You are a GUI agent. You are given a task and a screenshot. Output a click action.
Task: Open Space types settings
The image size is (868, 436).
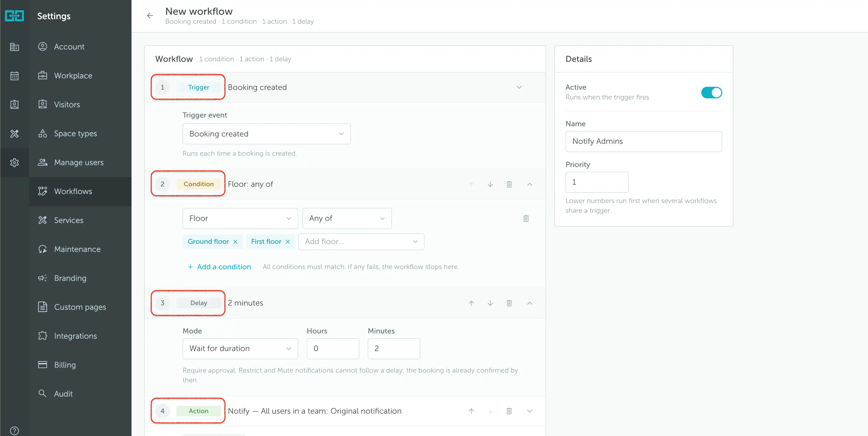pos(80,133)
